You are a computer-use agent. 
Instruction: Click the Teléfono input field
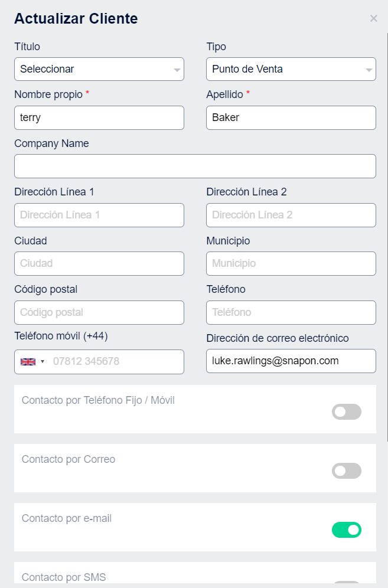coord(291,312)
